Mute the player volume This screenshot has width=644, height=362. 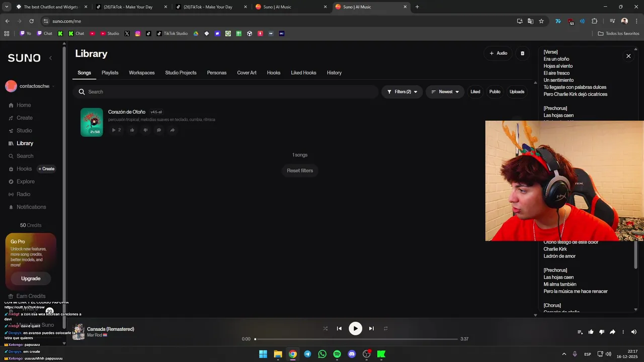tap(634, 332)
